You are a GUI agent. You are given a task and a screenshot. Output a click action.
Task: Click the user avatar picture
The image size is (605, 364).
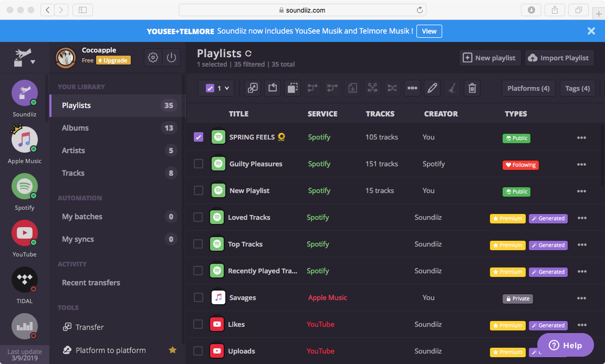[66, 58]
